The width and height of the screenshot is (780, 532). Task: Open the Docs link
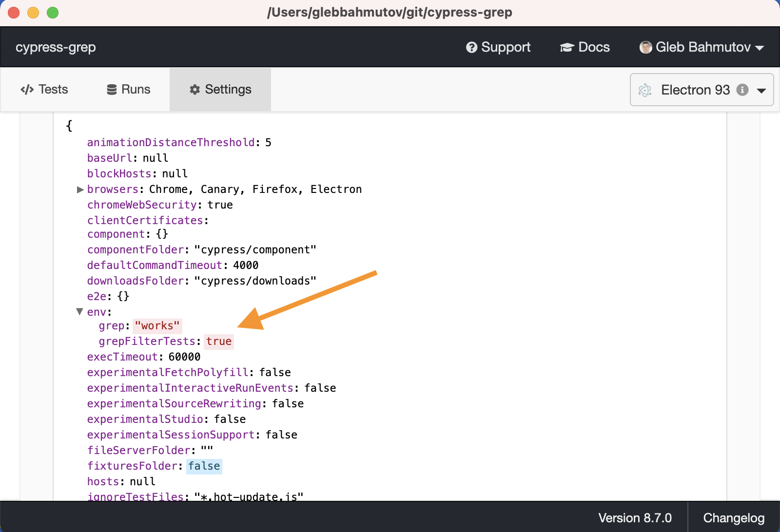pyautogui.click(x=585, y=47)
